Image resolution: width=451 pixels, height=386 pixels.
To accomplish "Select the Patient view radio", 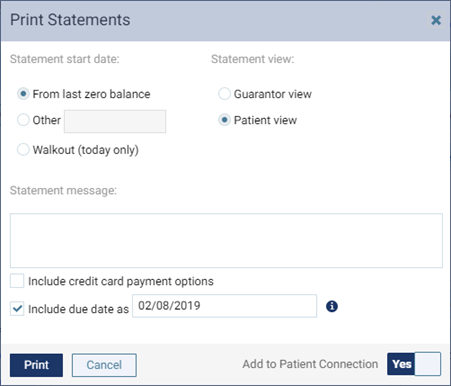I will (x=224, y=120).
